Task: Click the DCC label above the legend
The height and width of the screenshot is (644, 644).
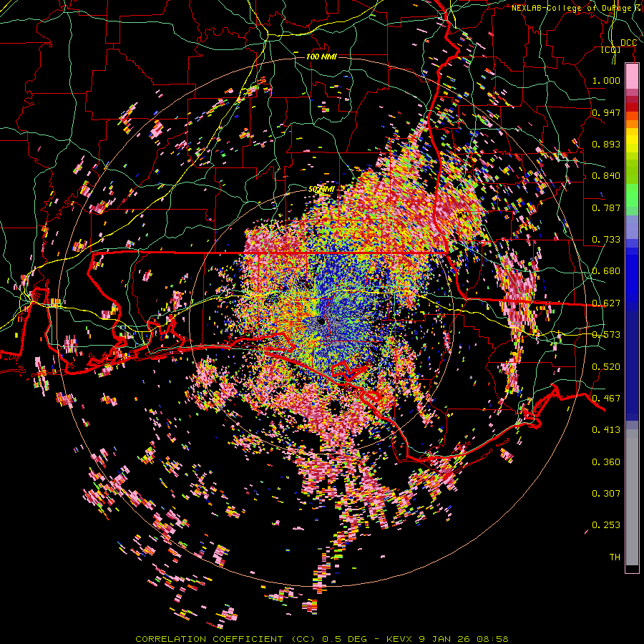Action: [x=628, y=42]
